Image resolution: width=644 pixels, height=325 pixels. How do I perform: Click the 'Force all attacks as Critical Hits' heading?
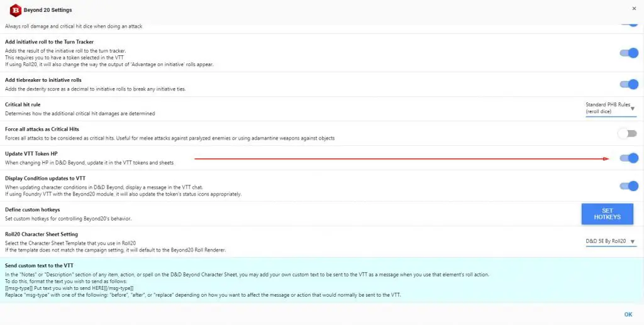(42, 129)
